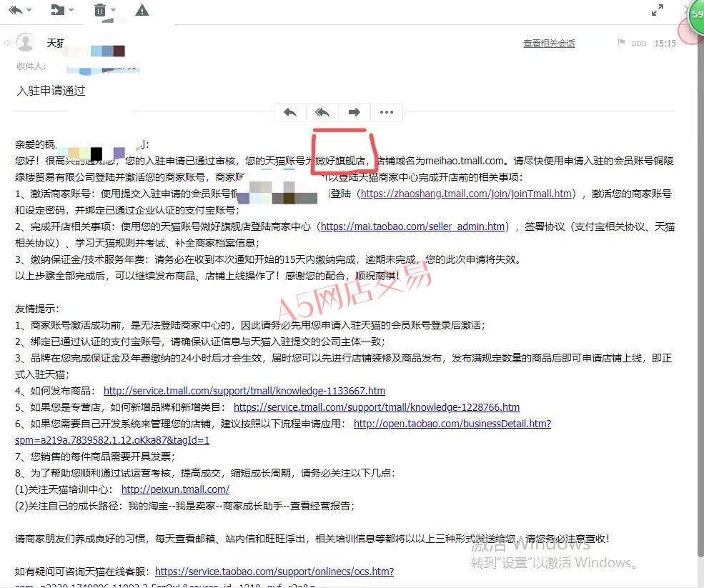Screen dimensions: 704x588
Task: Expand the reply-all dropdown arrow in top toolbar
Action: click(29, 10)
